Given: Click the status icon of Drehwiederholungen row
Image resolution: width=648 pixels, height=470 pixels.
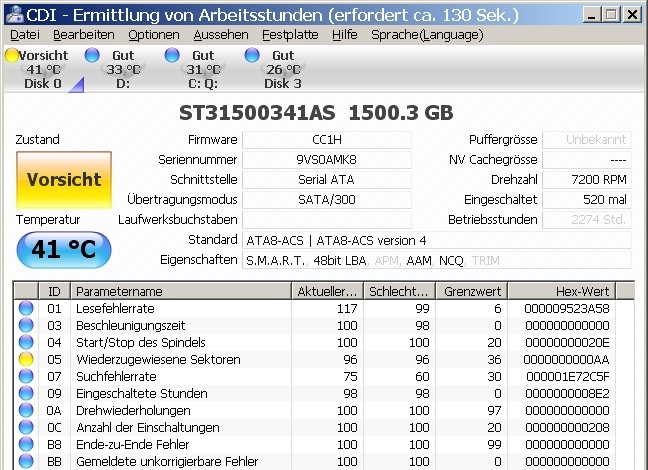Looking at the screenshot, I should pos(26,410).
